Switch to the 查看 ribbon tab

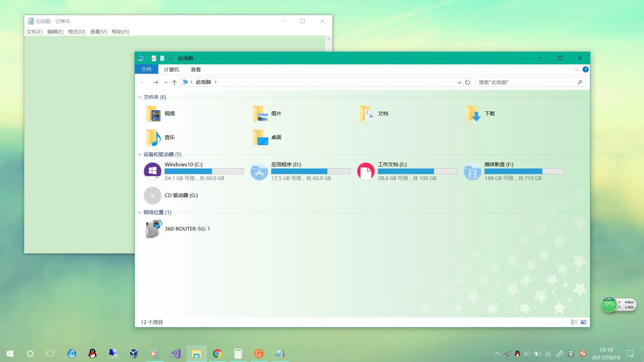pos(196,69)
